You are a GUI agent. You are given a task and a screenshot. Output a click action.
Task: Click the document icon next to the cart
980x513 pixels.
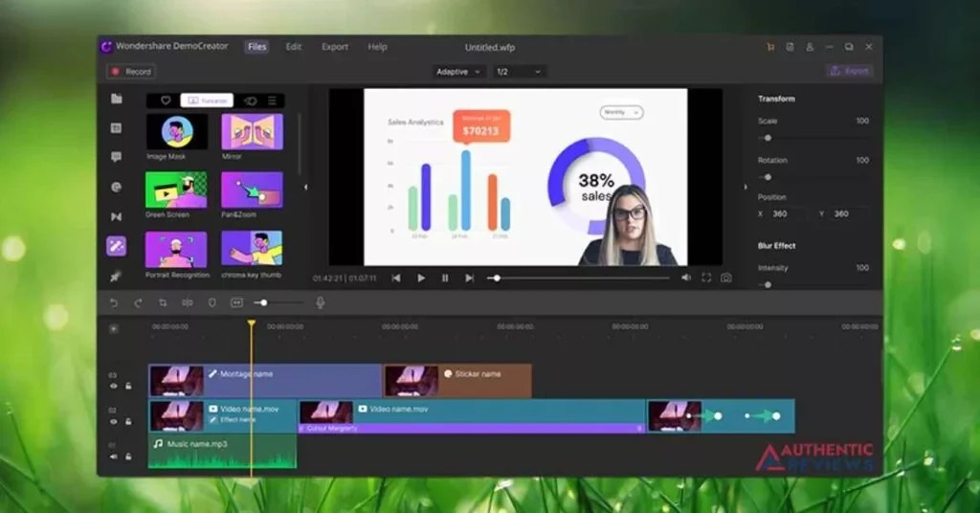(x=790, y=47)
